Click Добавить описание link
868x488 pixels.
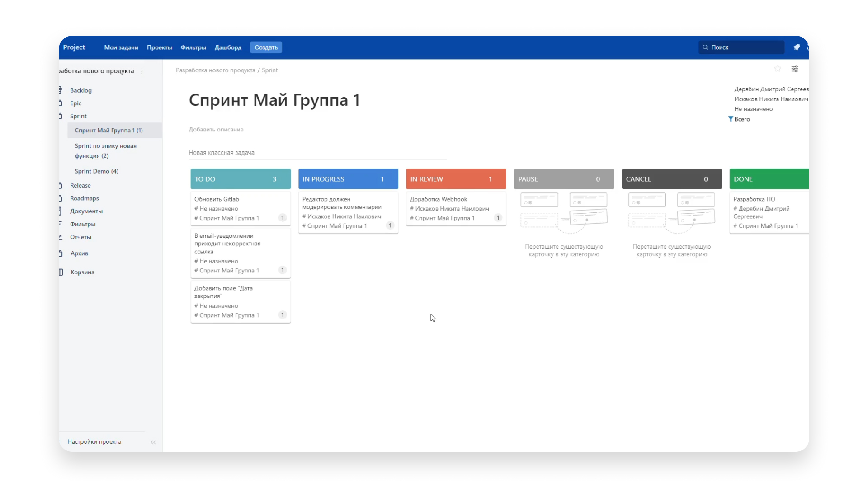click(216, 130)
